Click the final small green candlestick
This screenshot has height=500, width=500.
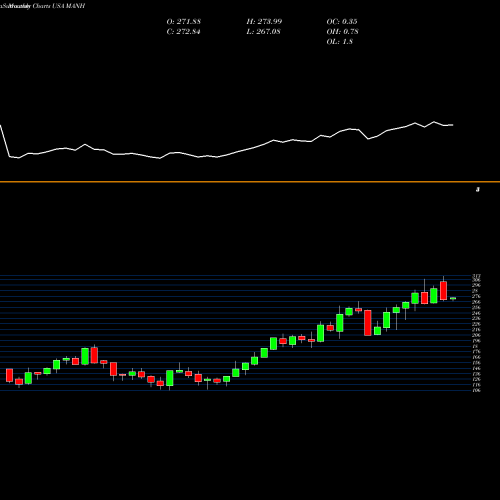tap(453, 298)
